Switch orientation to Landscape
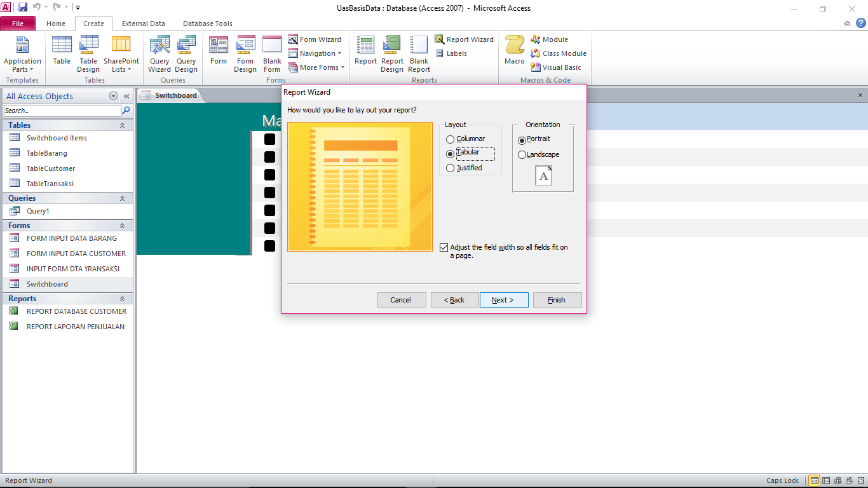 point(522,154)
